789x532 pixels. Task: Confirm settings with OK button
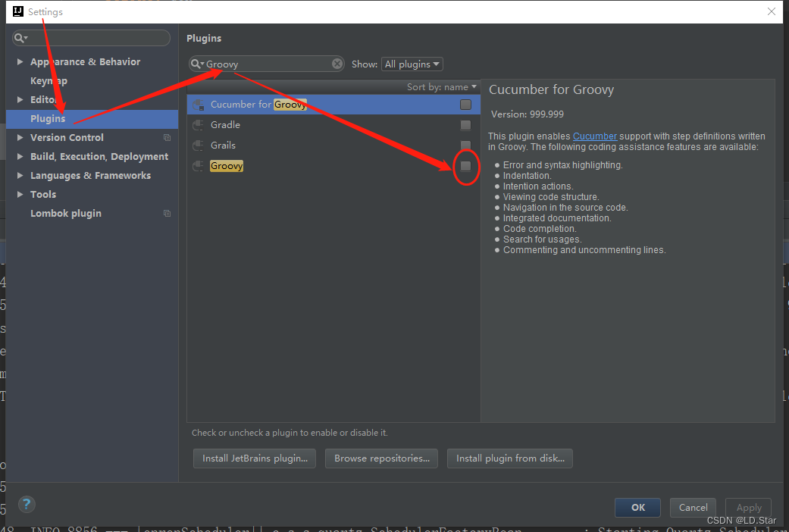(x=637, y=507)
